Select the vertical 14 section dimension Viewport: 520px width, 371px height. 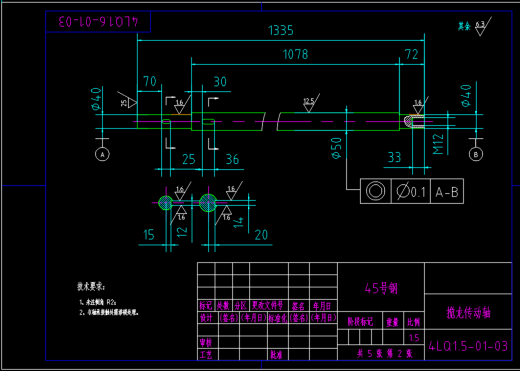click(x=238, y=222)
